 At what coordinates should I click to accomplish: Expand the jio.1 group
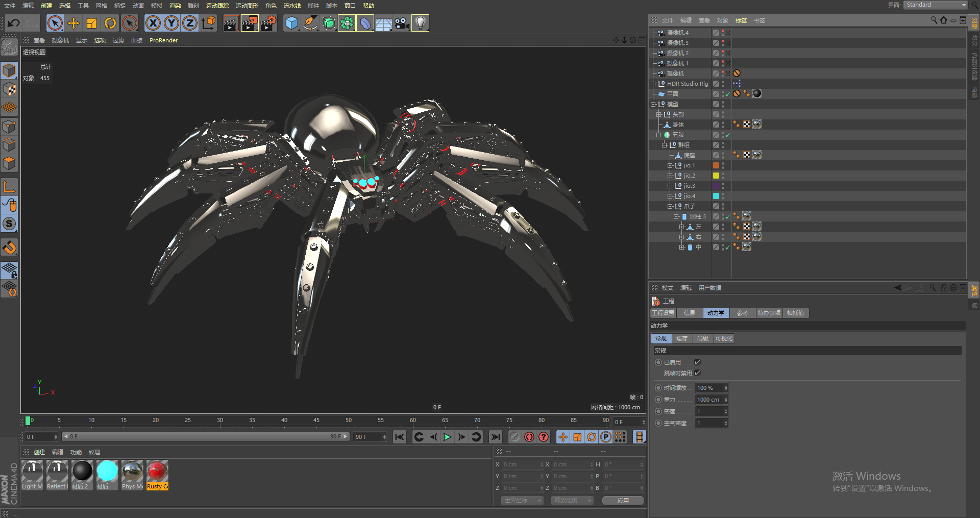(670, 165)
